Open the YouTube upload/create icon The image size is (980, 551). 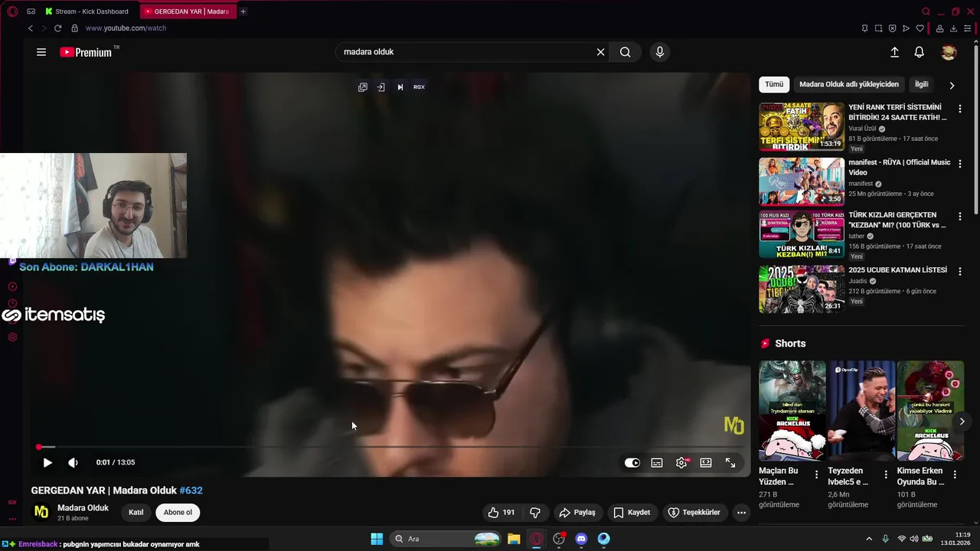(894, 52)
